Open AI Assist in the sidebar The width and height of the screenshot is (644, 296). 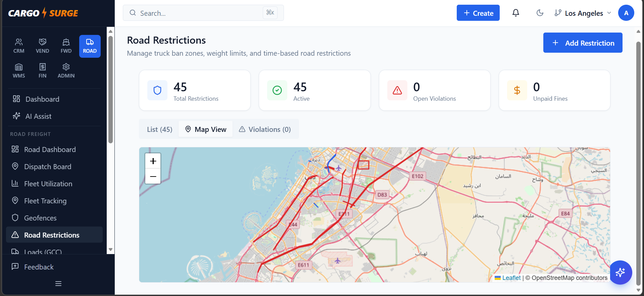click(x=54, y=116)
